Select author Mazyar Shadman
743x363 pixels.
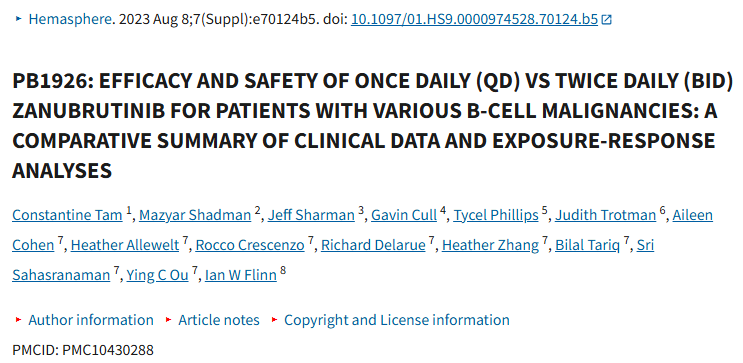(195, 215)
